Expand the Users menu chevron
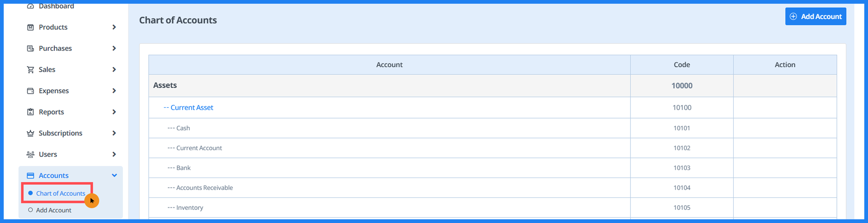 tap(114, 154)
